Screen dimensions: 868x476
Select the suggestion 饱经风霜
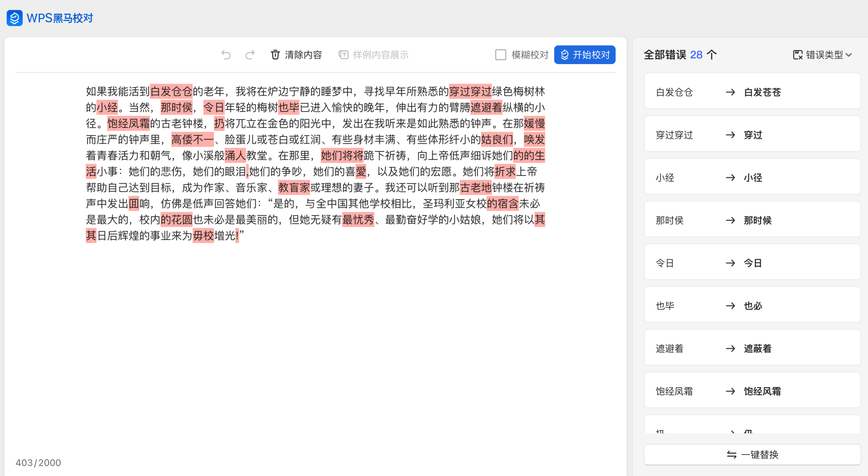click(x=762, y=391)
